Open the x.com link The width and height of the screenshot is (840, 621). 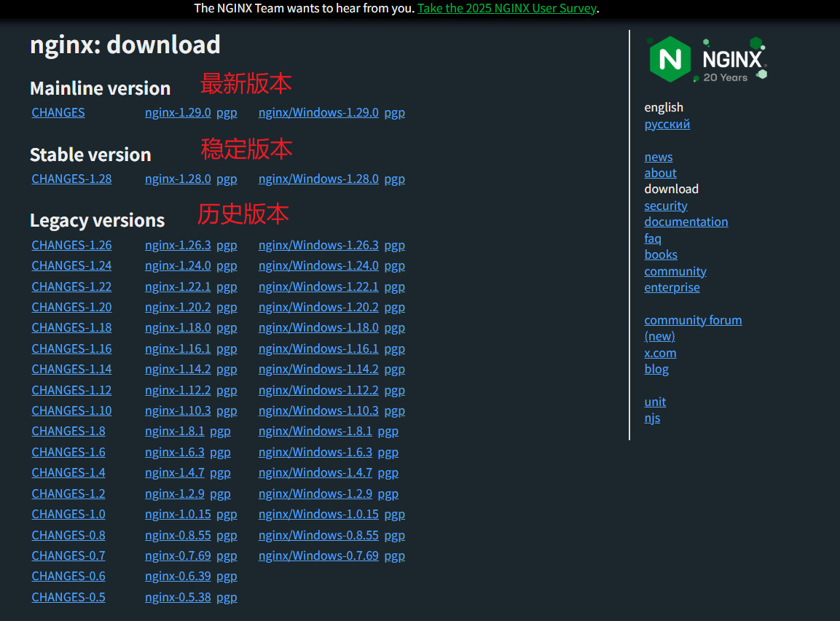click(660, 353)
